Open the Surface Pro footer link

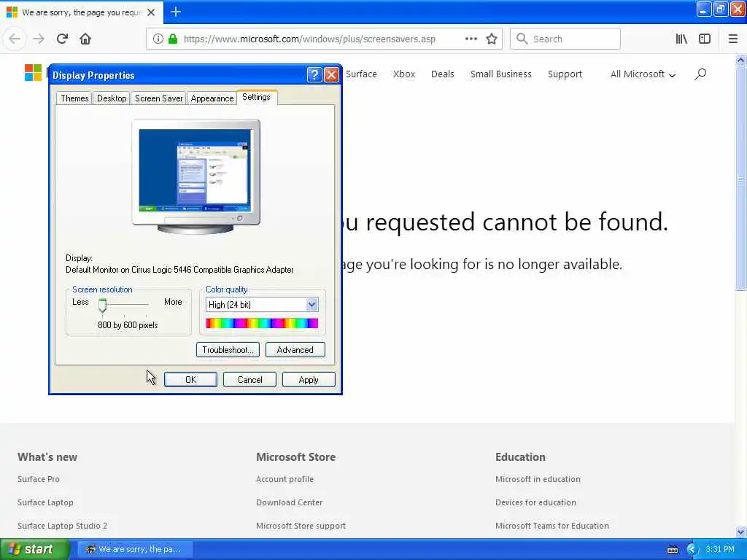click(x=39, y=479)
